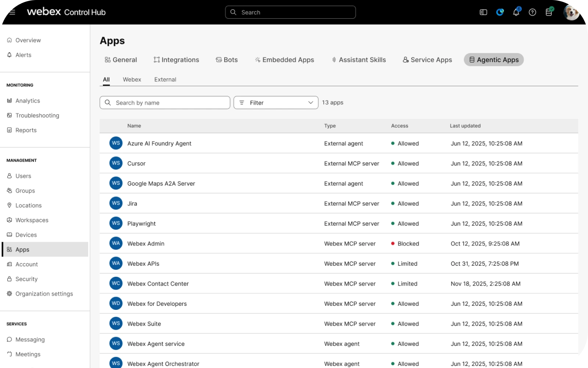Switch to Service Apps tab
The height and width of the screenshot is (368, 588).
[427, 60]
